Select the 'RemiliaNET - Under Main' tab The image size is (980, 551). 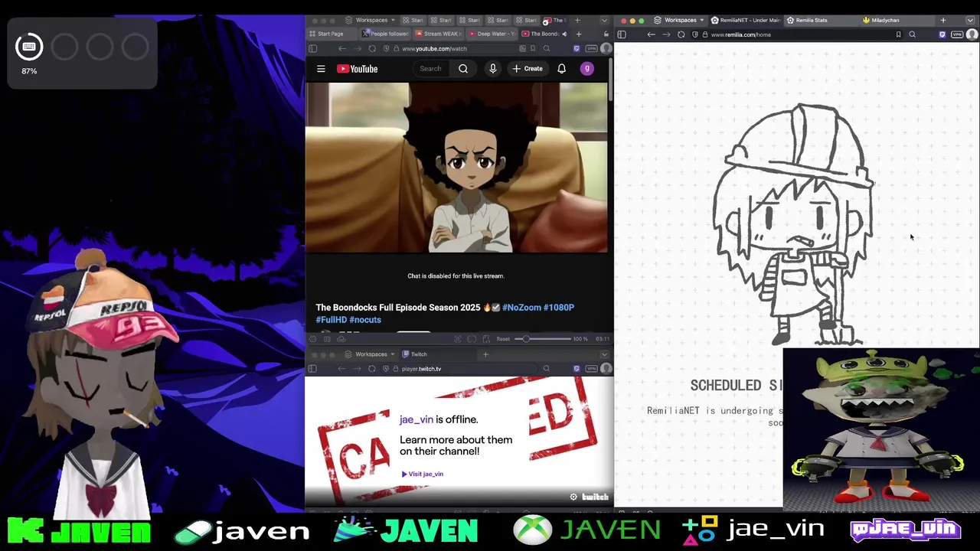(745, 20)
